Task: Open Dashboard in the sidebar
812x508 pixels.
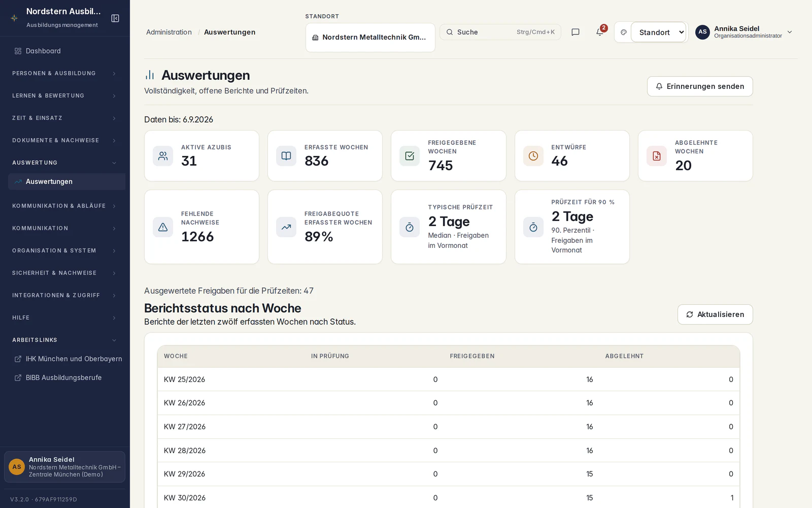Action: pyautogui.click(x=66, y=51)
